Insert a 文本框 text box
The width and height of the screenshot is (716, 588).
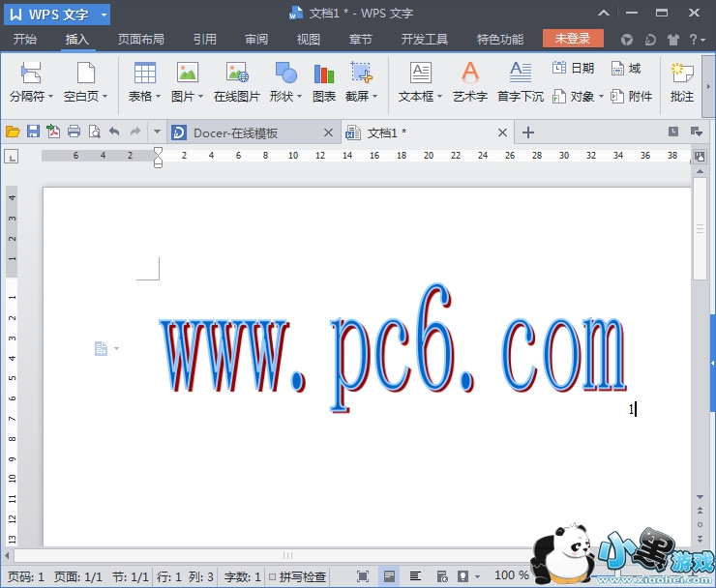coord(420,82)
